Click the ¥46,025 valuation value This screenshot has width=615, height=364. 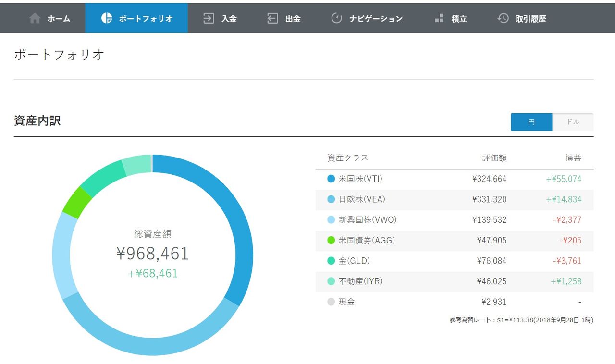[492, 281]
